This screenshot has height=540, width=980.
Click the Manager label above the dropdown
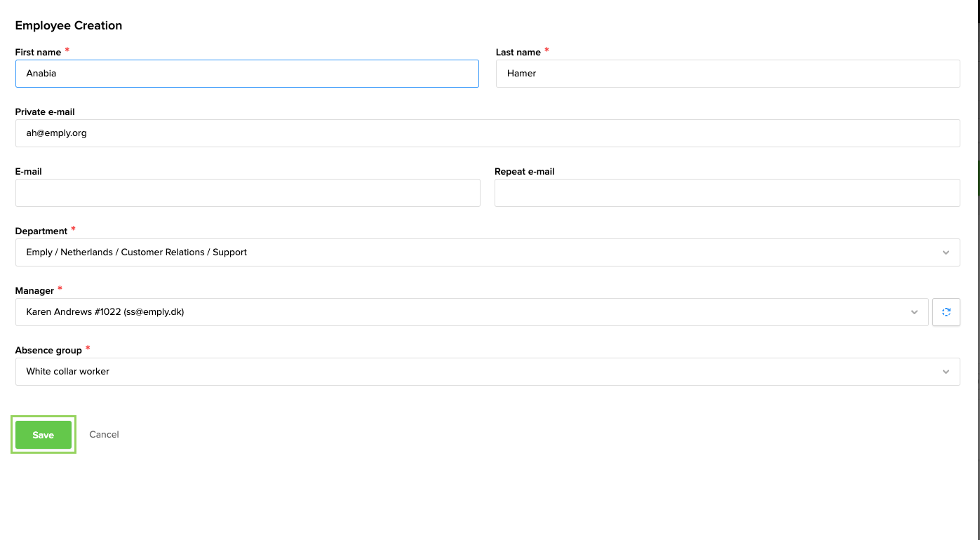33,290
